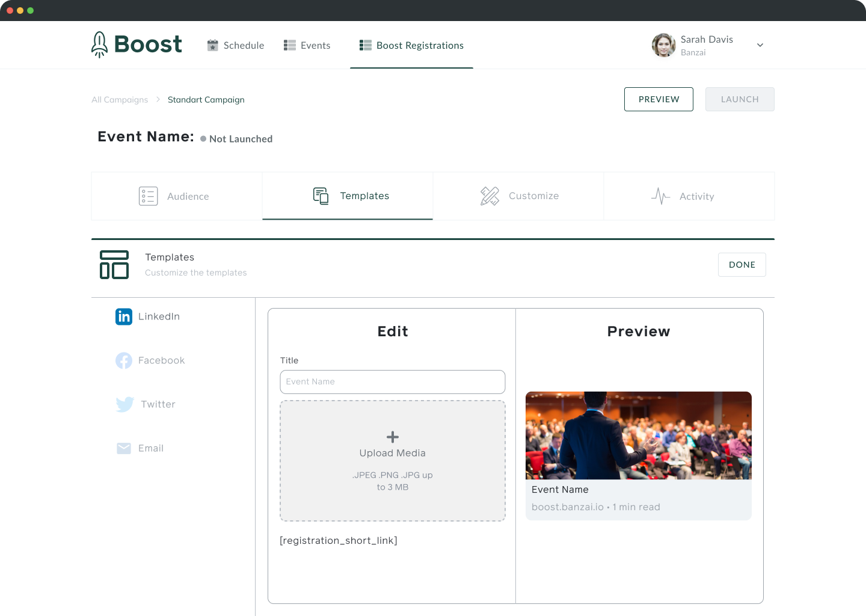This screenshot has width=866, height=616.
Task: Pick the Twitter bird icon
Action: click(x=124, y=404)
